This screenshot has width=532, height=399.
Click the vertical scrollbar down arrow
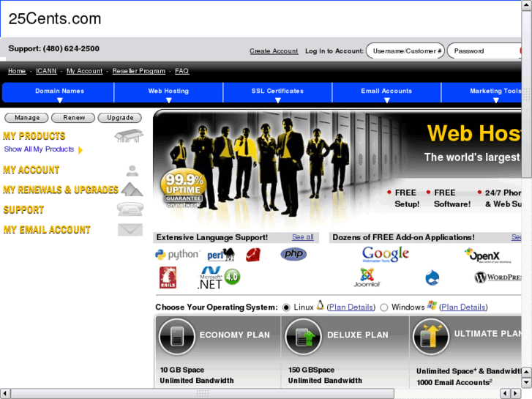(526, 383)
